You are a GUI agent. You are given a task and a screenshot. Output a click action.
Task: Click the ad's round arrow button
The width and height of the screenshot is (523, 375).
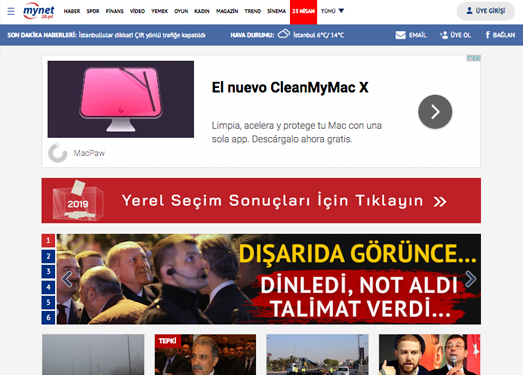coord(435,112)
